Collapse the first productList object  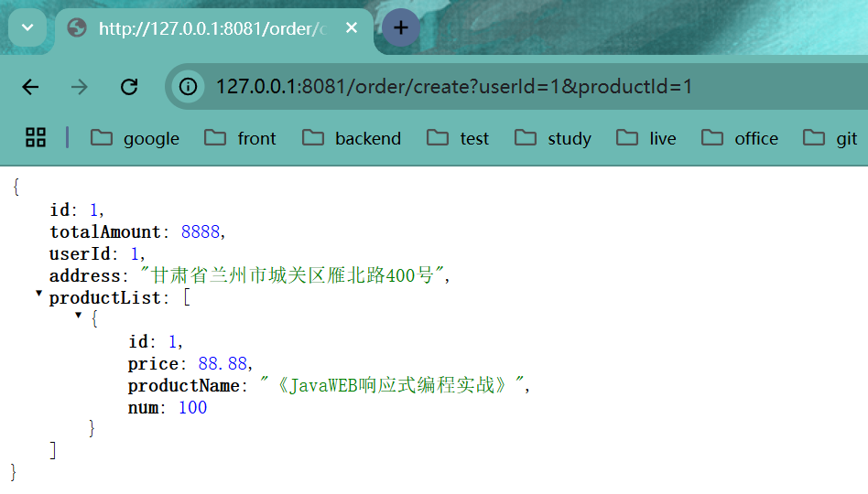(79, 316)
